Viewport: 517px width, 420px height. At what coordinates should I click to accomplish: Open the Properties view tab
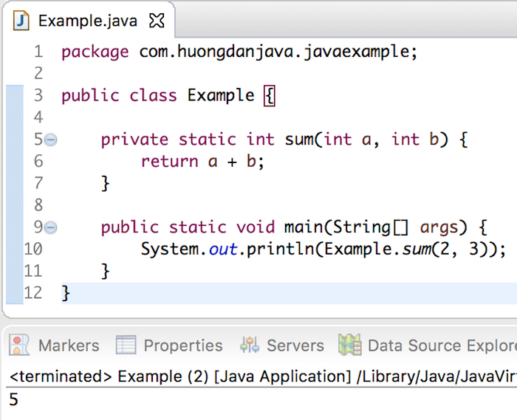click(169, 345)
